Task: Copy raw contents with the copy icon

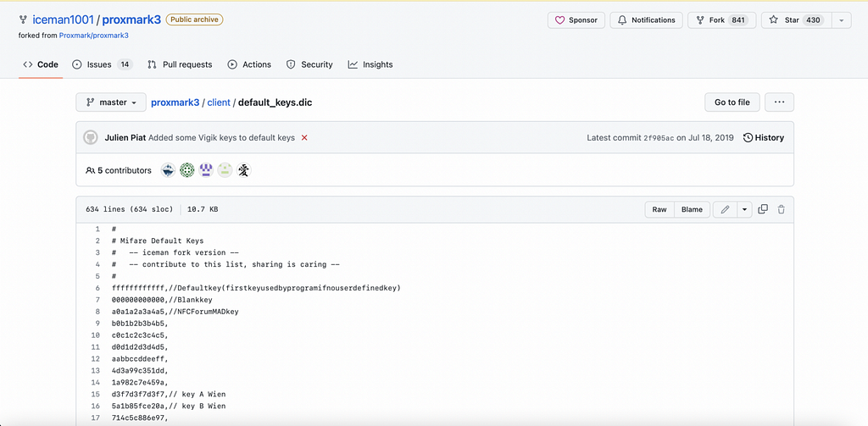Action: tap(763, 209)
